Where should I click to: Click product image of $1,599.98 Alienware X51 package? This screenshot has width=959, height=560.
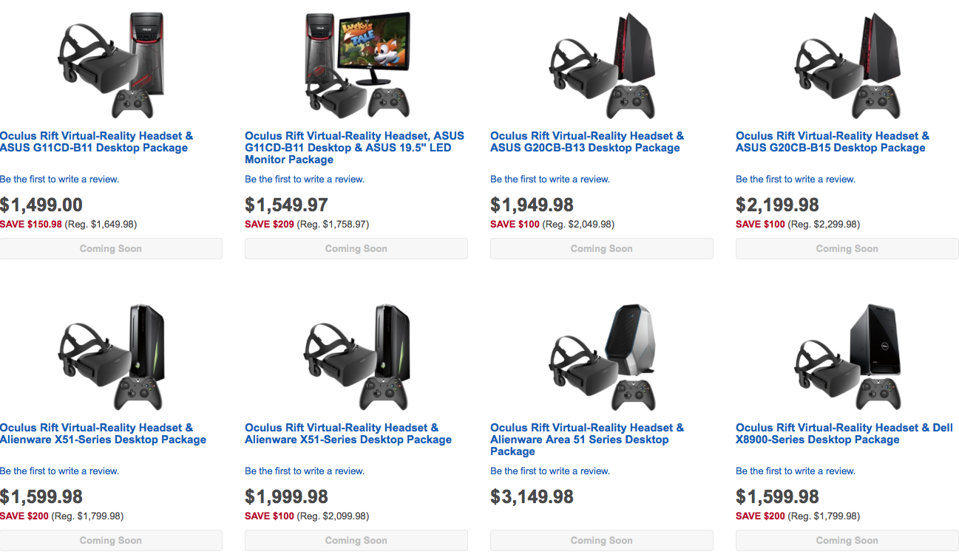point(111,358)
